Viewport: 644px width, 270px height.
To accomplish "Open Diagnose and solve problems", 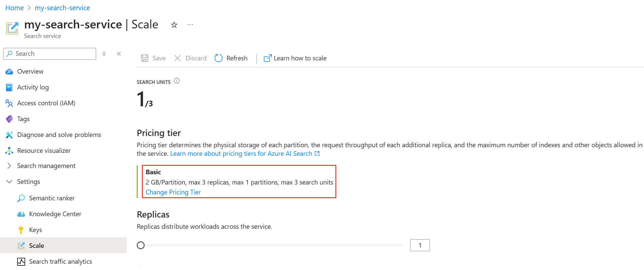I will 59,135.
